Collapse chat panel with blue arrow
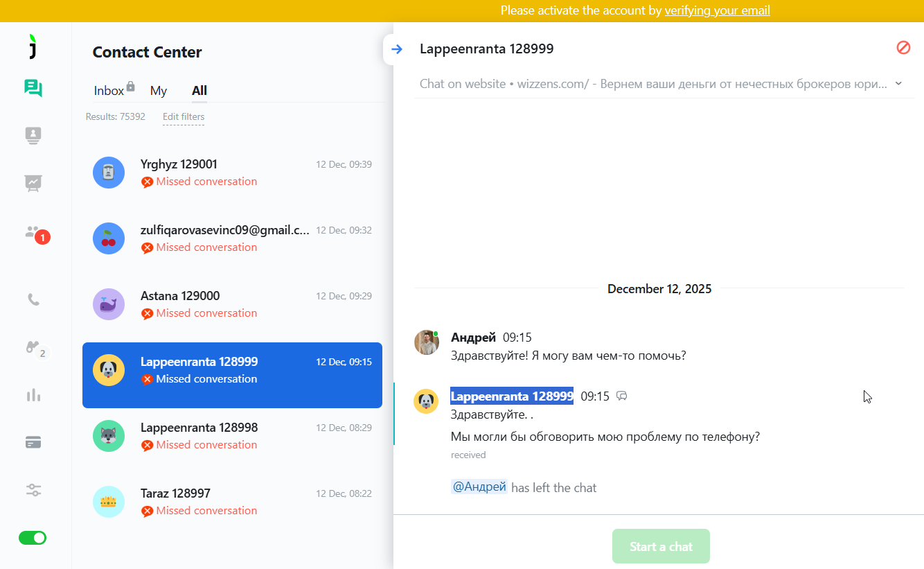Screen dimensions: 924x569 (x=396, y=49)
